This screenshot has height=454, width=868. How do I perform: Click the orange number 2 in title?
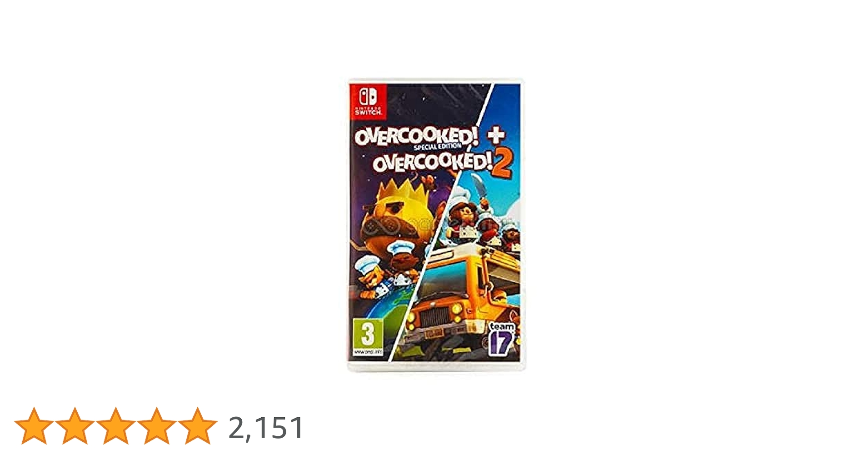[x=503, y=164]
